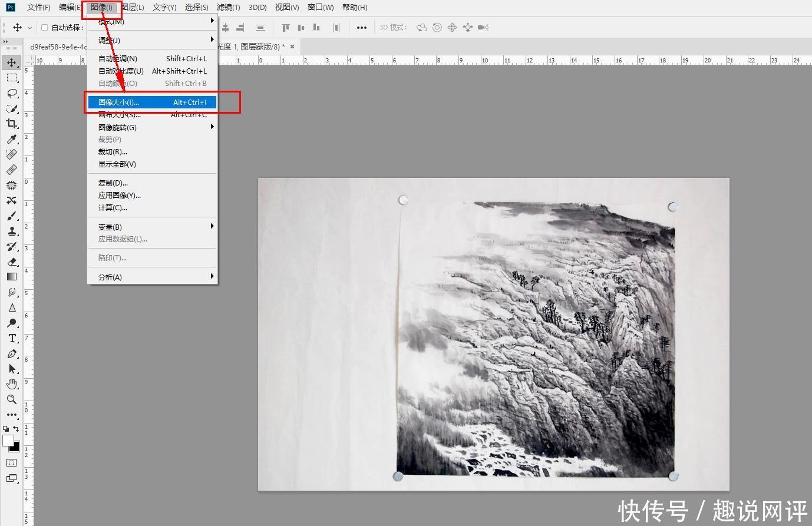Change screen mode icon in toolbox
The height and width of the screenshot is (526, 812).
pos(11,478)
